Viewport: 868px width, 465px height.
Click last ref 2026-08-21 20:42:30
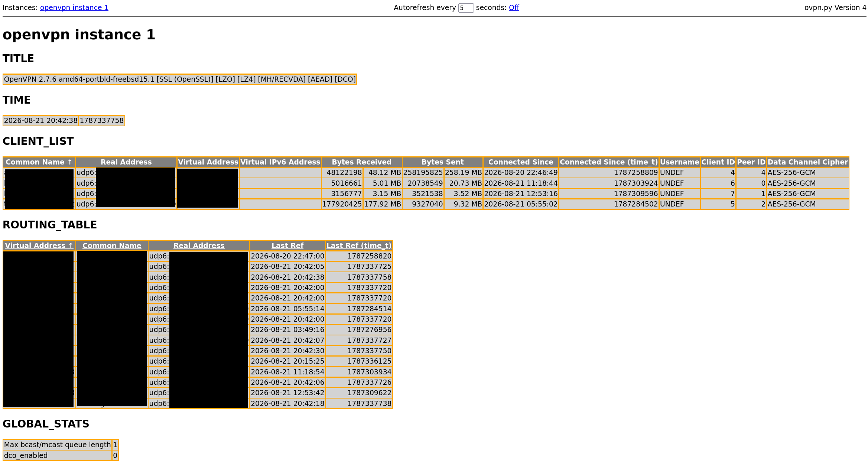[287, 351]
